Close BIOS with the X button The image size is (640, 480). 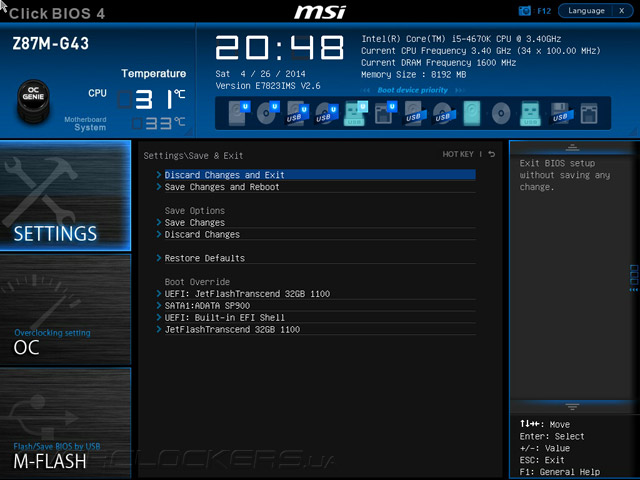[x=622, y=11]
